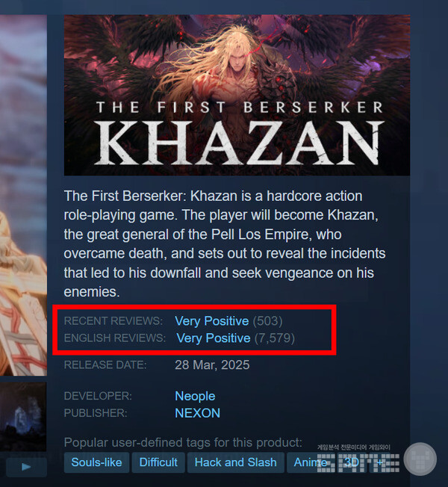Viewport: 448px width, 487px height.
Task: Click the game description paragraph
Action: click(x=225, y=243)
